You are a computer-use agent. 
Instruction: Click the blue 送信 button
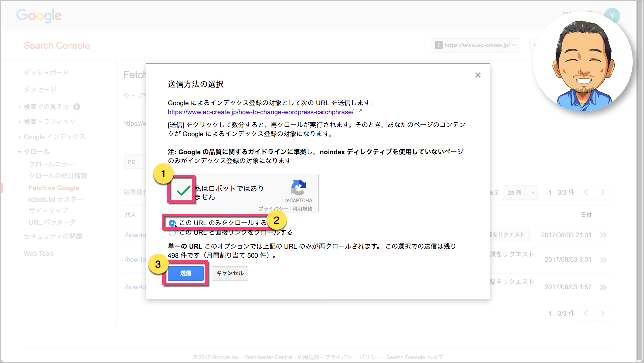(186, 273)
